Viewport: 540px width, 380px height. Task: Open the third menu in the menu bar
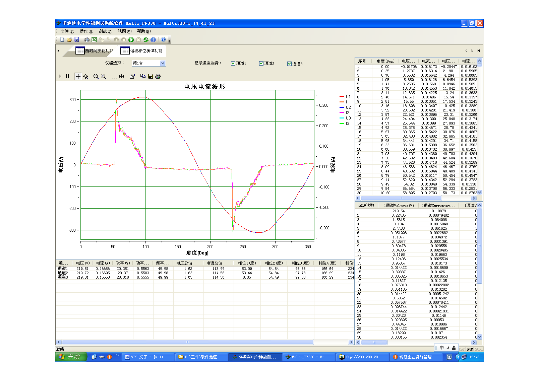[x=105, y=31]
